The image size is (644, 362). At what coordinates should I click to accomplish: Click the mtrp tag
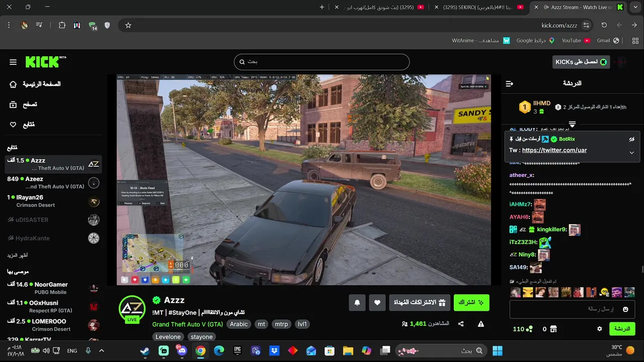coord(281,324)
